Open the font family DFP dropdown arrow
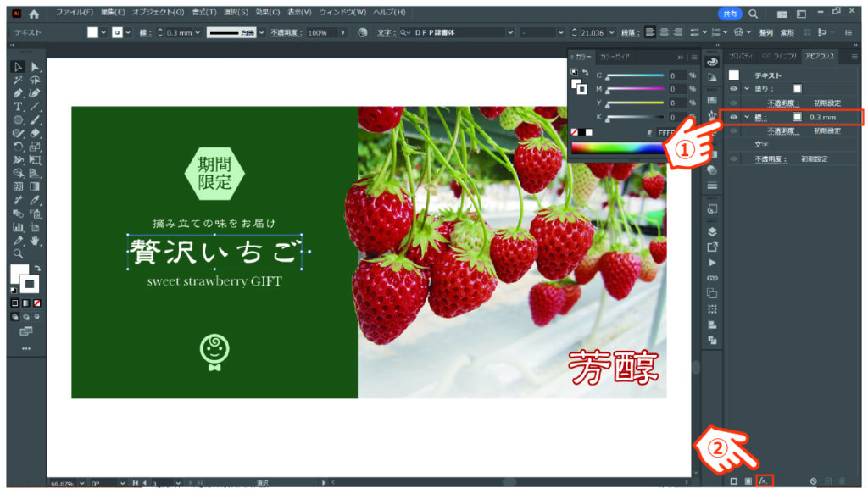Screen dimensions: 868x494 (x=509, y=33)
